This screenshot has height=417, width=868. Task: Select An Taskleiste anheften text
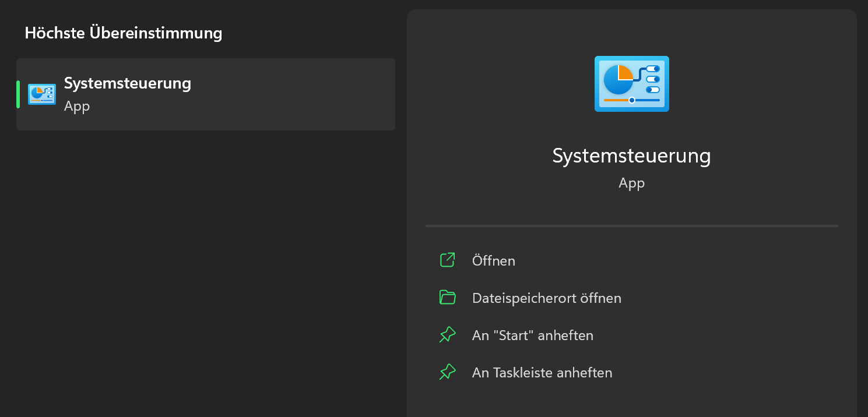pyautogui.click(x=542, y=373)
